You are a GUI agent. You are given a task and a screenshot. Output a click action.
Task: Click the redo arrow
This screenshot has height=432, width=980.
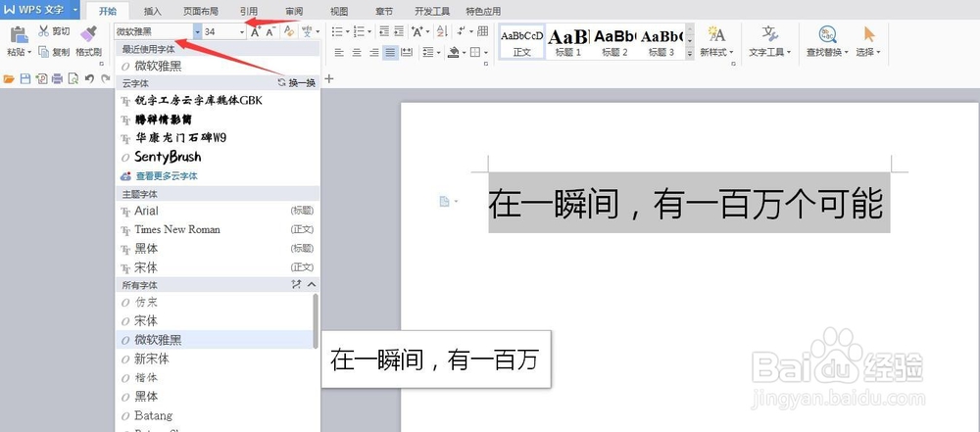click(x=105, y=78)
